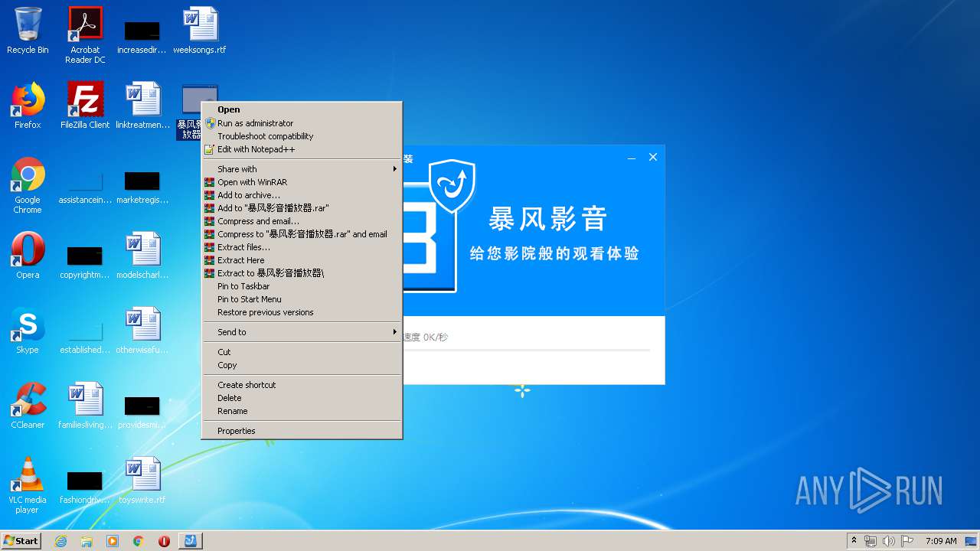The width and height of the screenshot is (980, 551).
Task: Click Internet Explorer taskbar icon
Action: [61, 541]
